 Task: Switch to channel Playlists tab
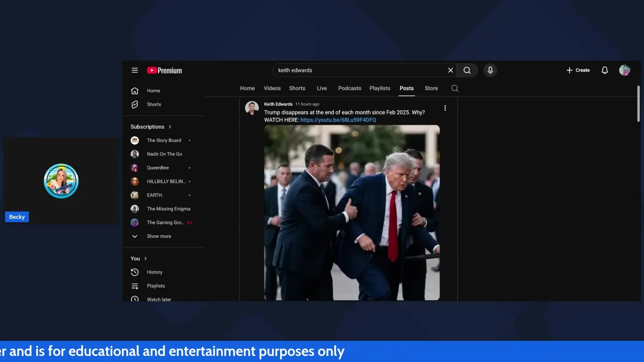380,88
